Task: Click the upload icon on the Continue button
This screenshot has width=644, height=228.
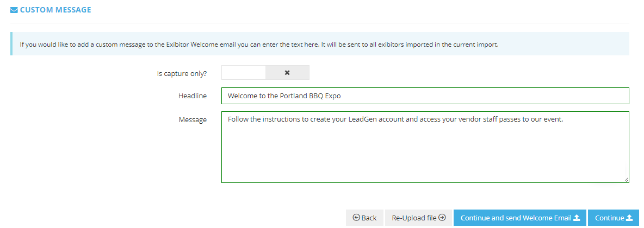Action: coord(630,218)
